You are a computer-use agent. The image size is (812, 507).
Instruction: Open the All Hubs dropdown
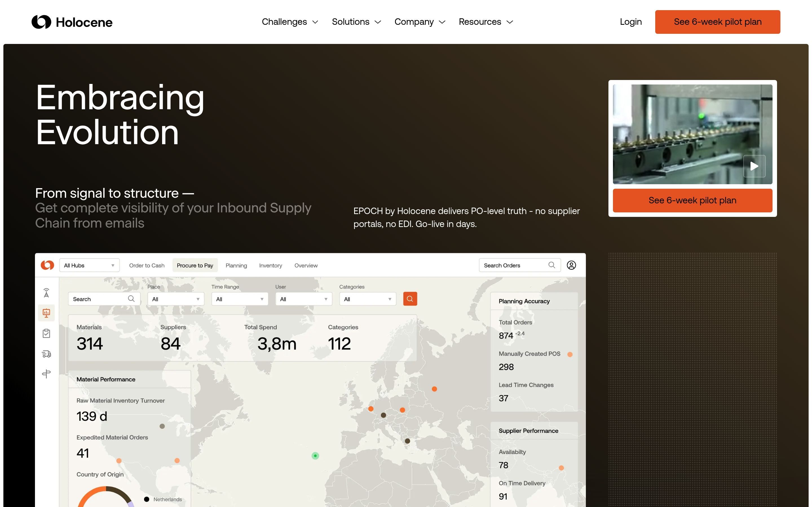[x=89, y=265]
